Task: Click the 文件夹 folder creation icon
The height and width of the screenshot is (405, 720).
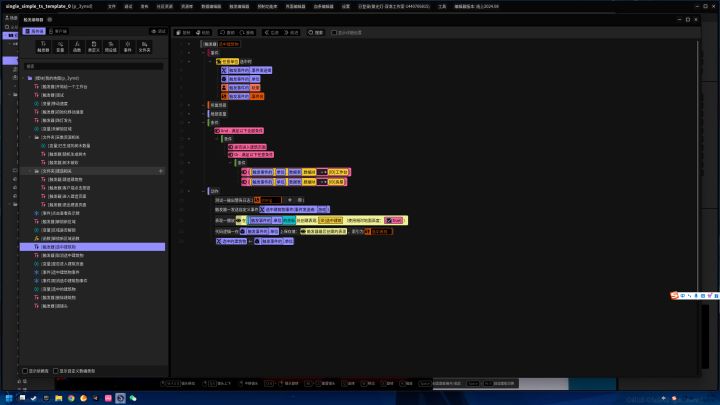Action: pyautogui.click(x=143, y=47)
